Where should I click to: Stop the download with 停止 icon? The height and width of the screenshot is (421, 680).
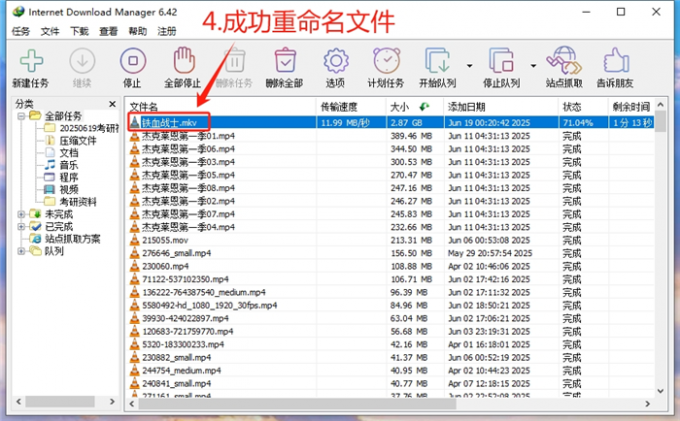(x=133, y=61)
